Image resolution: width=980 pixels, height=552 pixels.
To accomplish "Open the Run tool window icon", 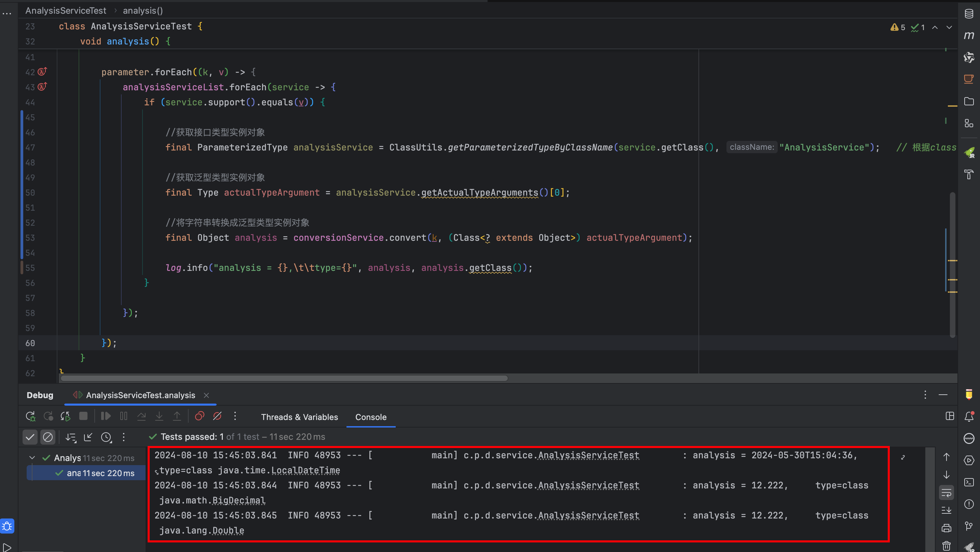I will pyautogui.click(x=7, y=548).
